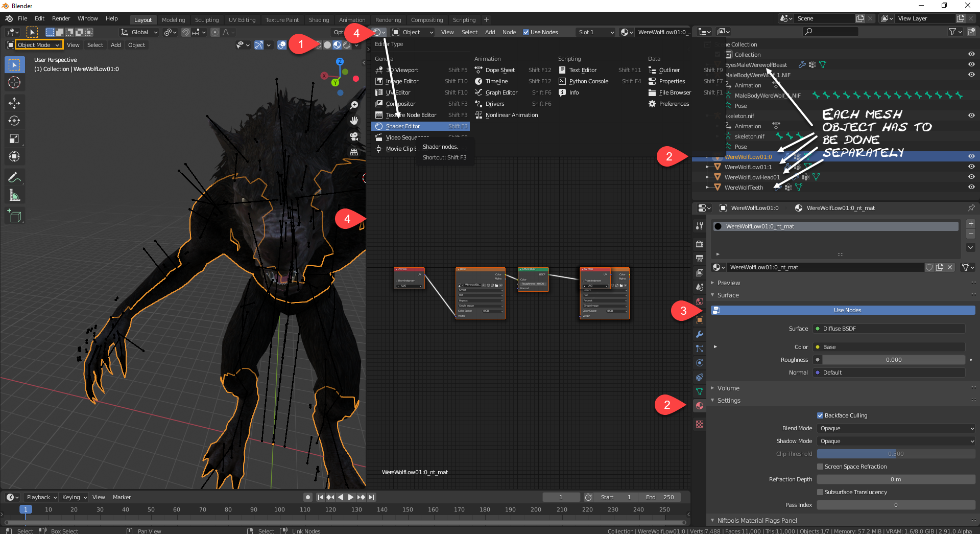The height and width of the screenshot is (534, 980).
Task: Open the Material properties tab icon
Action: [x=700, y=406]
